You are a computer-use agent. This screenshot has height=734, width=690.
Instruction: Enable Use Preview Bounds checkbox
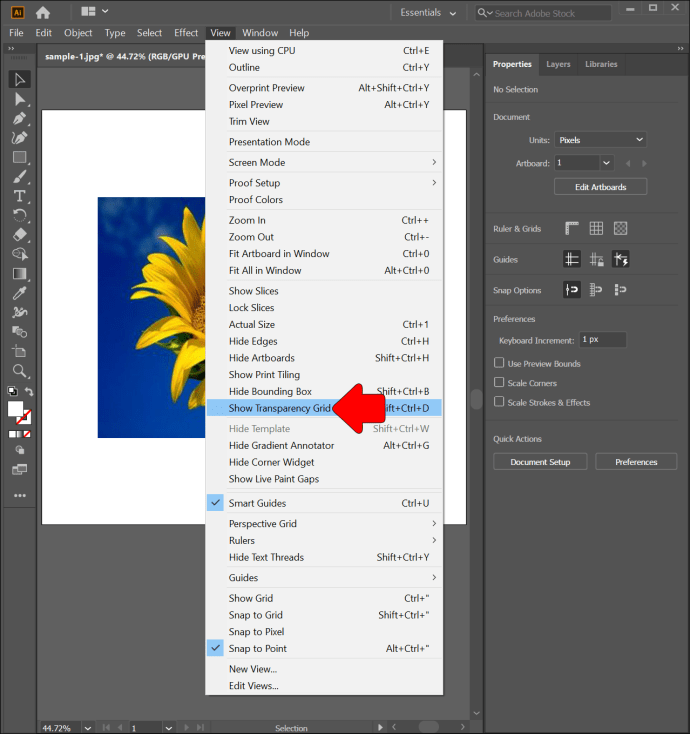pos(500,364)
